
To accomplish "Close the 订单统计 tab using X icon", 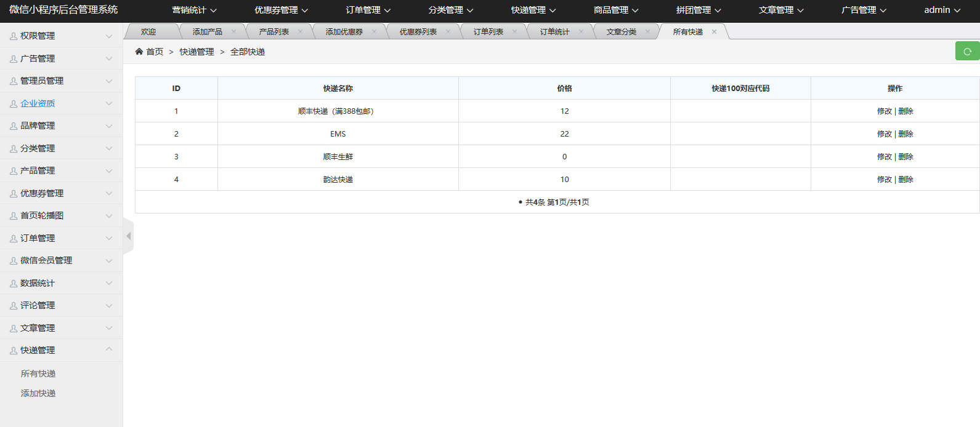I will pos(581,32).
